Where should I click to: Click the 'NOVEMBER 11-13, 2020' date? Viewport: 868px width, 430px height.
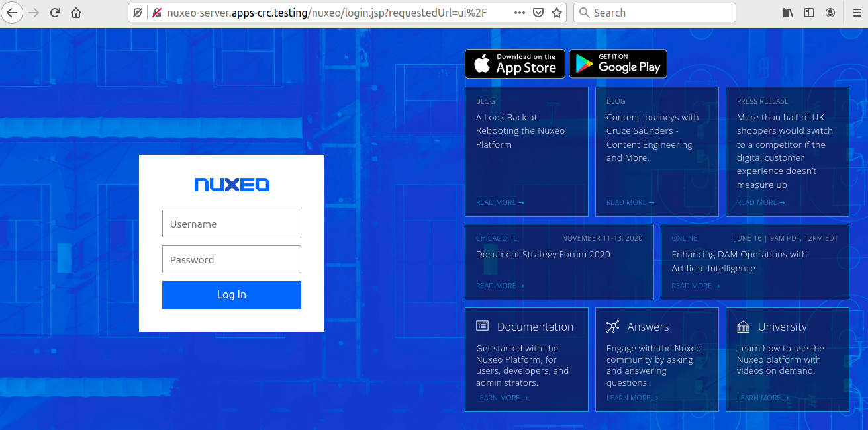click(x=603, y=238)
